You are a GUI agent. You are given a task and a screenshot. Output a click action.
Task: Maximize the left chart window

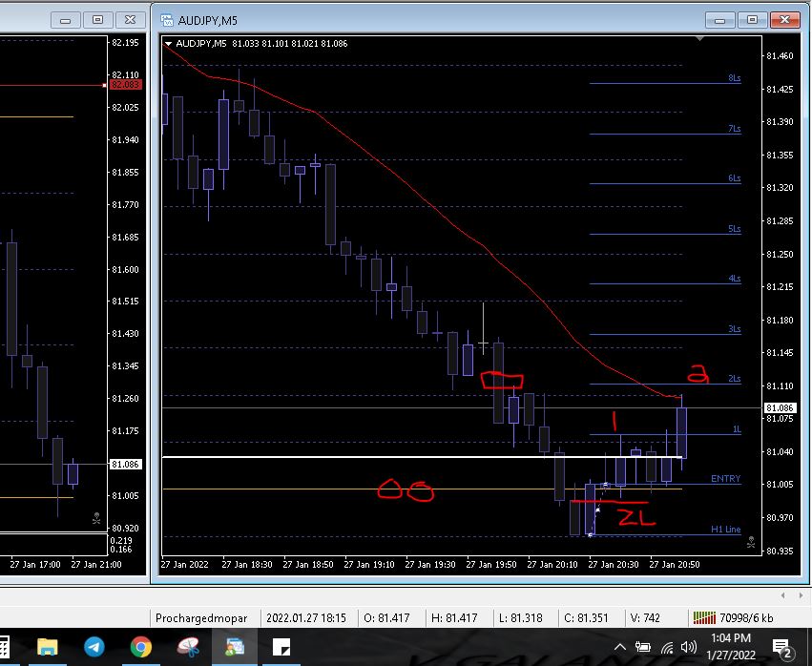[x=98, y=20]
